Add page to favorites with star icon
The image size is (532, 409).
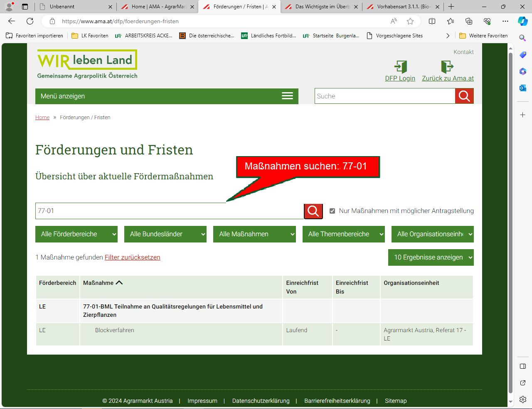click(410, 21)
